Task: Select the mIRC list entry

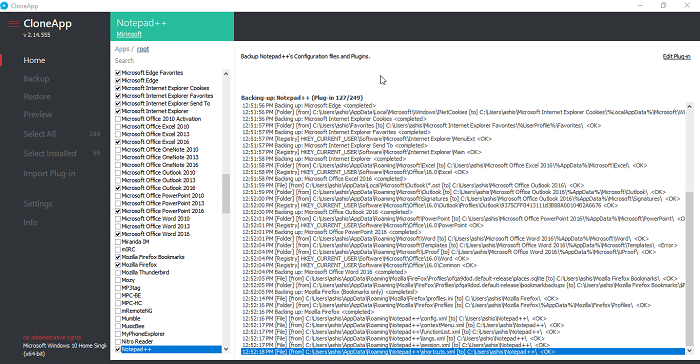Action: point(128,249)
